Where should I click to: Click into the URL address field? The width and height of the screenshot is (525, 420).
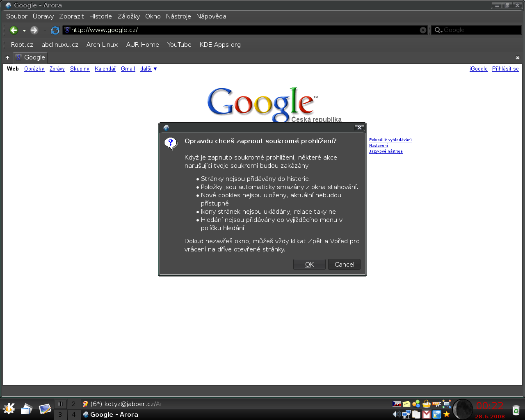click(x=245, y=30)
